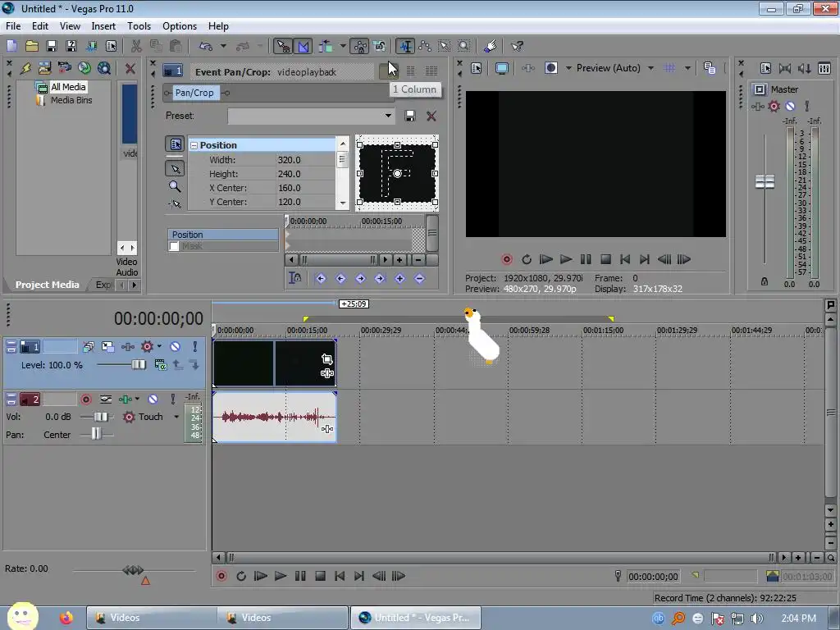This screenshot has height=630, width=840.
Task: Select the Normal Edit arrow tool in Pan/Crop
Action: pyautogui.click(x=176, y=169)
